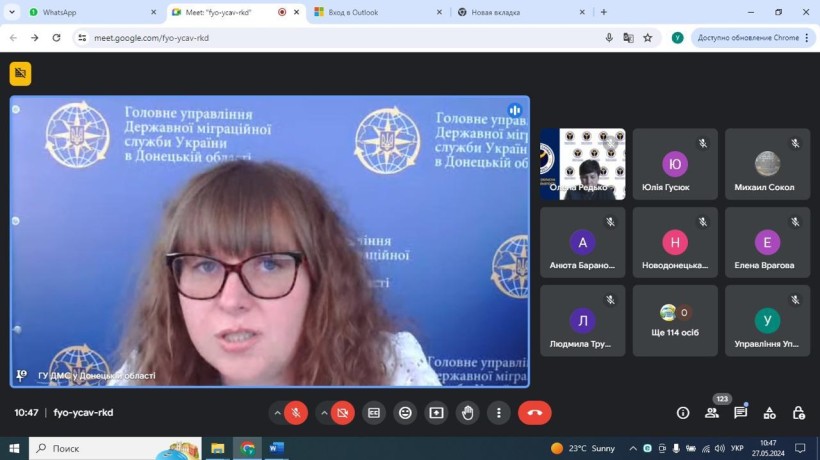Select Анюта Барано... participant tile
The width and height of the screenshot is (820, 460).
click(583, 243)
